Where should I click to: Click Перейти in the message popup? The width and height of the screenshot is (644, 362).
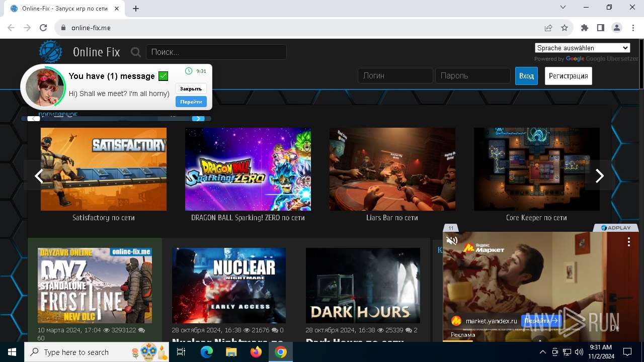(191, 102)
